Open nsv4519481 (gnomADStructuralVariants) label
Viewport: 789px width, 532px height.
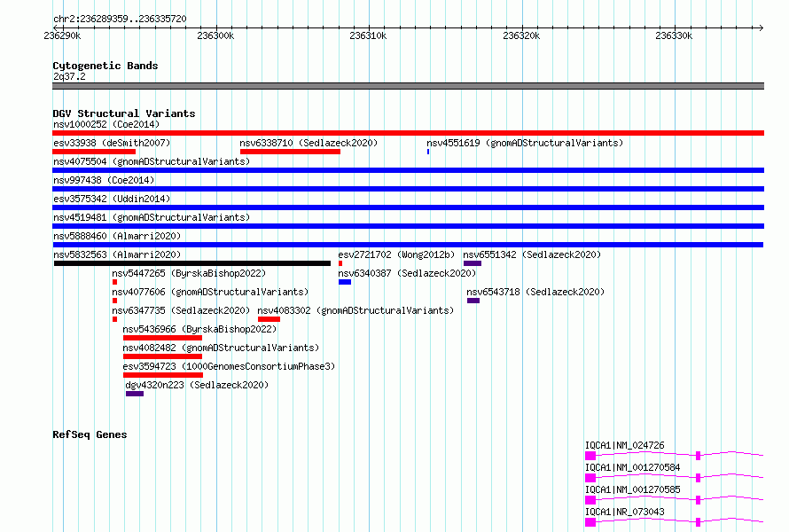point(152,217)
